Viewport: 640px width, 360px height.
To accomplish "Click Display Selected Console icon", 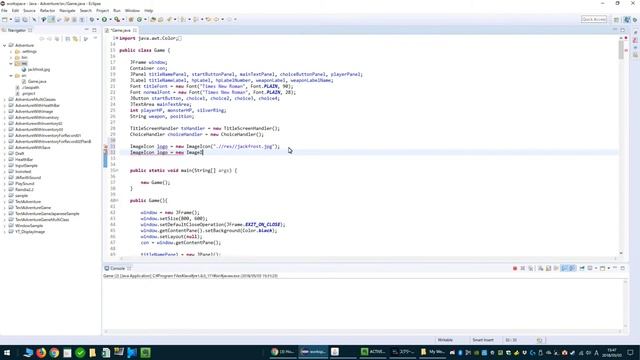I will [590, 268].
